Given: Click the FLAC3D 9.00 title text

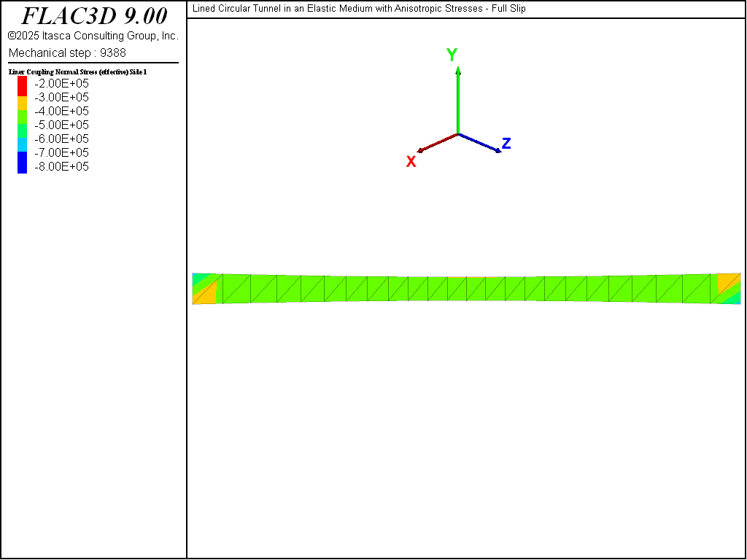Looking at the screenshot, I should pyautogui.click(x=94, y=16).
